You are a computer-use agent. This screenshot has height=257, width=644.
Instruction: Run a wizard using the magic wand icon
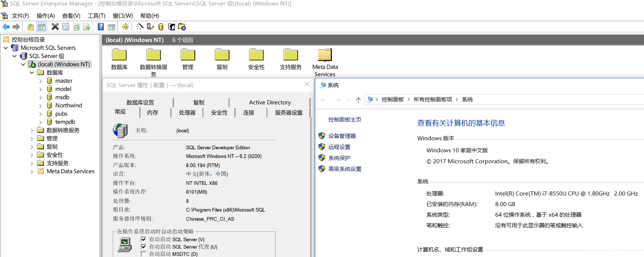coord(140,27)
